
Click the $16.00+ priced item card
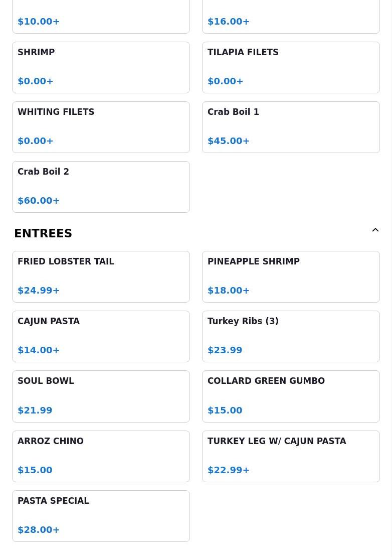[x=291, y=17]
